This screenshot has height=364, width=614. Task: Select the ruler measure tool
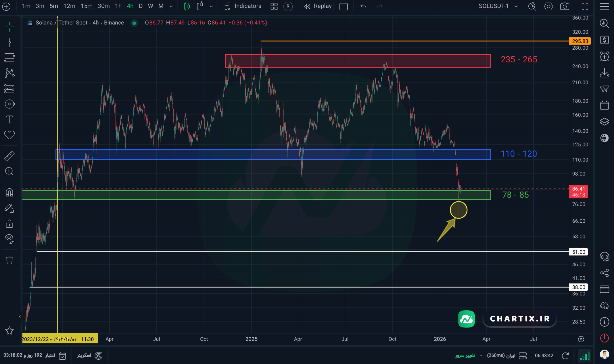point(9,156)
